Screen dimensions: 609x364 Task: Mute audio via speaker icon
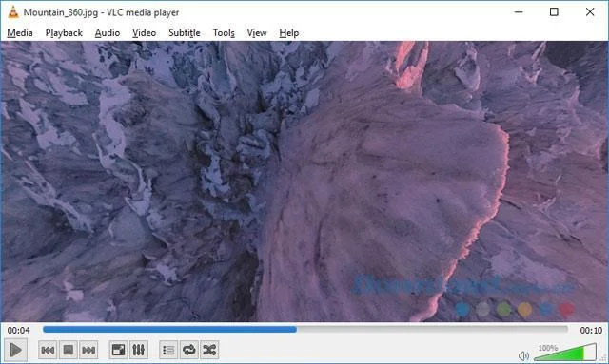click(x=523, y=355)
